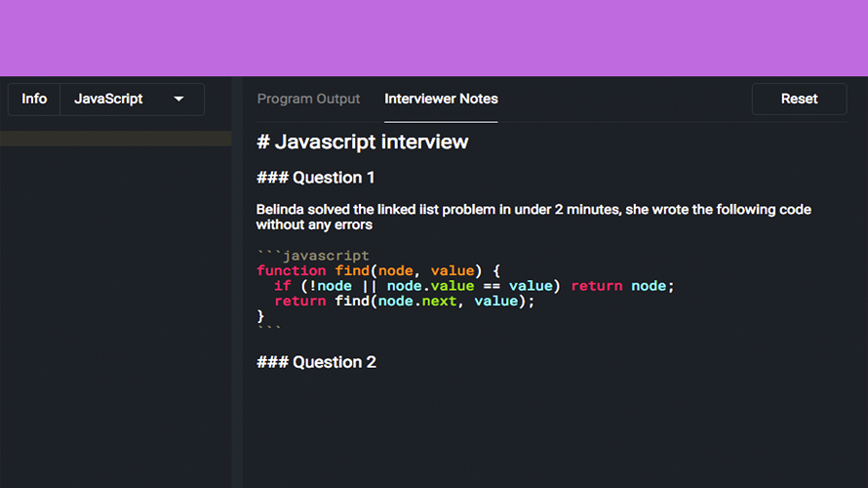Click the opening ```javascript code fence

tap(313, 256)
